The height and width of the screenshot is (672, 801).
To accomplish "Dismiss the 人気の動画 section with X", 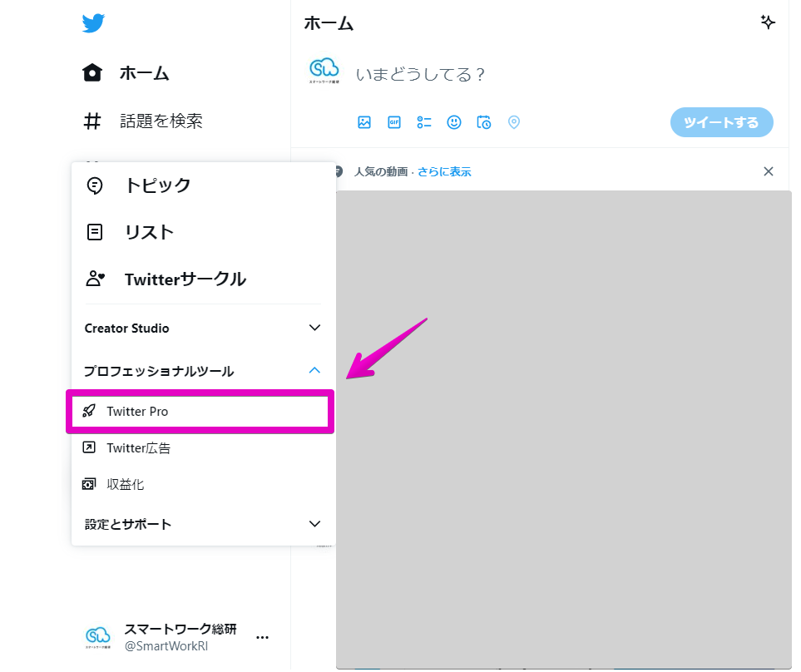I will point(769,171).
